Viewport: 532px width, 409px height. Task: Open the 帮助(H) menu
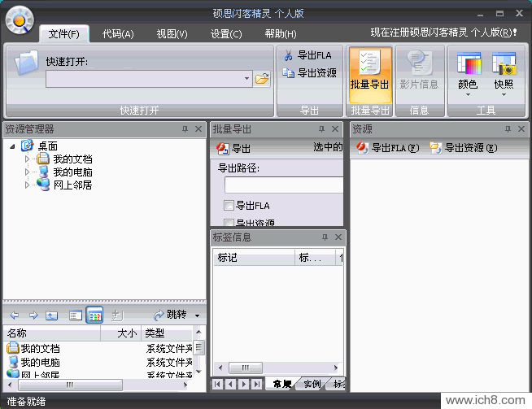point(281,33)
